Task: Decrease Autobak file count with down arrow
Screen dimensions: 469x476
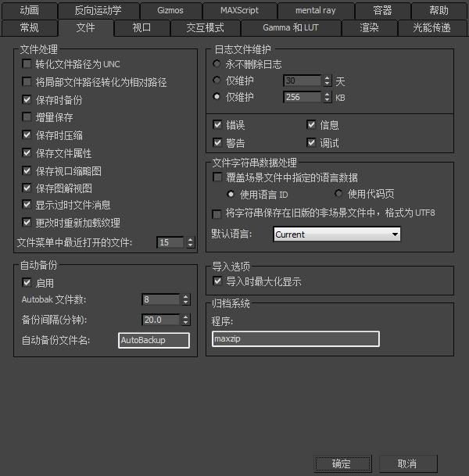Action: (x=186, y=302)
